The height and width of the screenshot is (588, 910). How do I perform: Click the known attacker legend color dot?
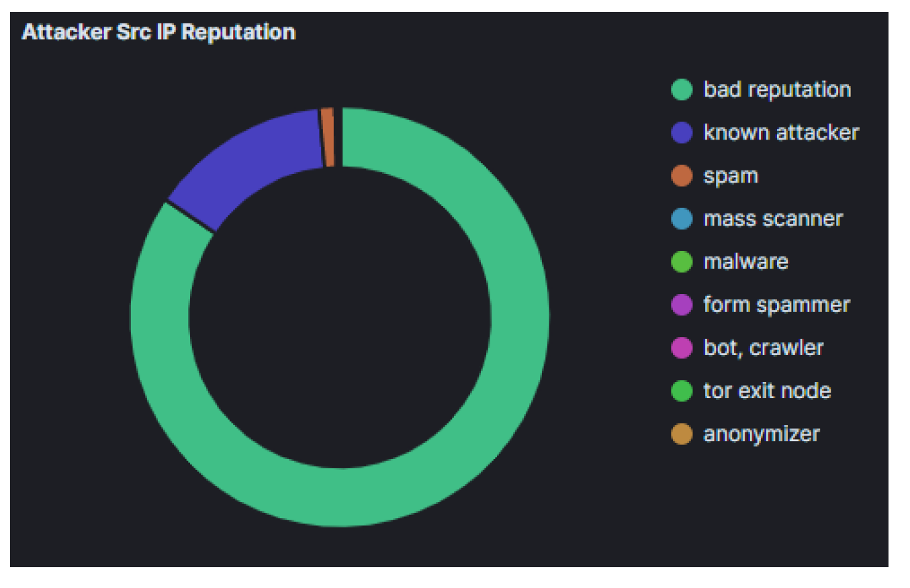click(682, 133)
